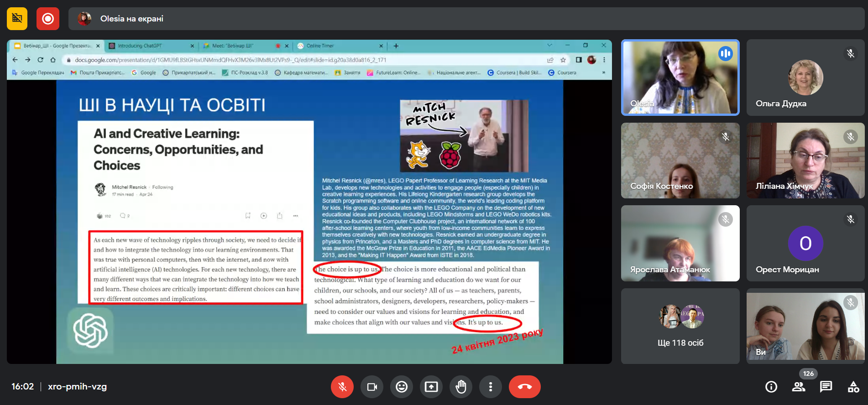Open the 'Ще 118 осіб' tile

point(680,326)
